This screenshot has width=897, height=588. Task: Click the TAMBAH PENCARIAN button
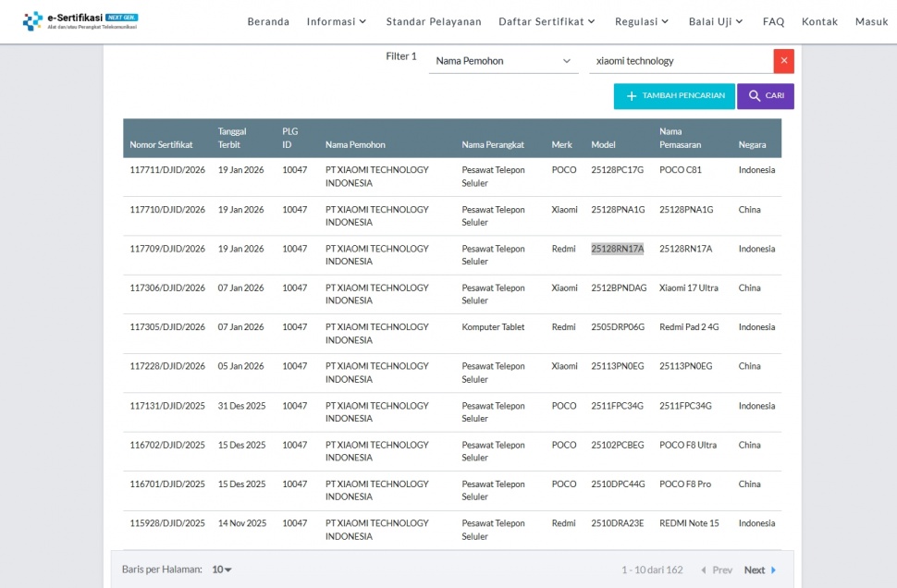pos(674,96)
